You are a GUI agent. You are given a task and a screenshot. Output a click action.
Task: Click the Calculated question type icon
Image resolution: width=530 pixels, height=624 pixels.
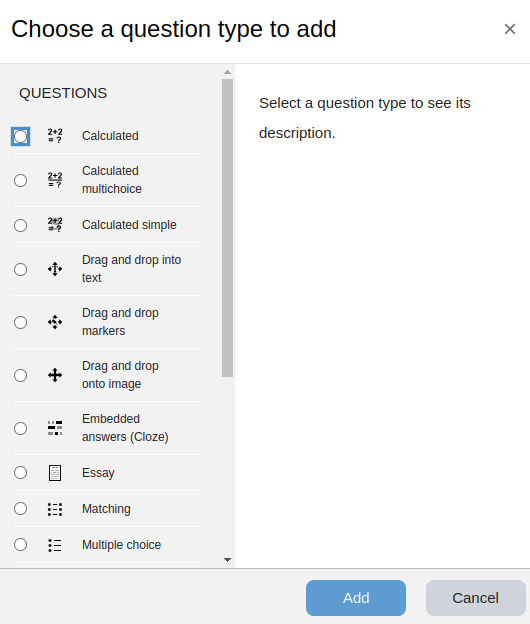pos(55,136)
